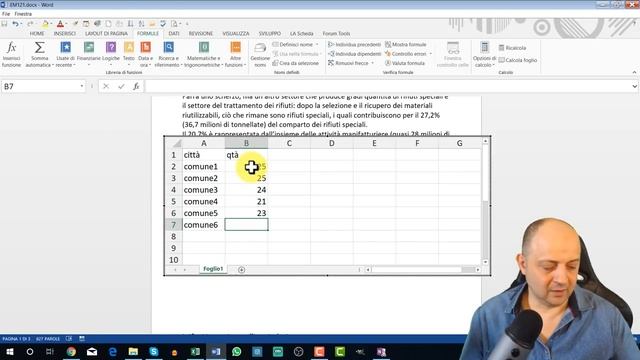Switch to the INSERISCI ribbon tab
The height and width of the screenshot is (360, 640).
[x=64, y=33]
